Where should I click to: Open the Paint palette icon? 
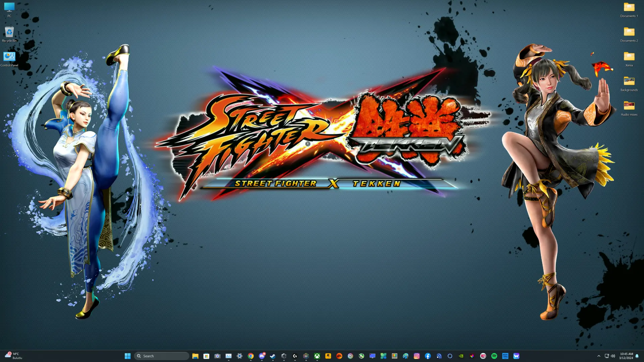tap(406, 356)
